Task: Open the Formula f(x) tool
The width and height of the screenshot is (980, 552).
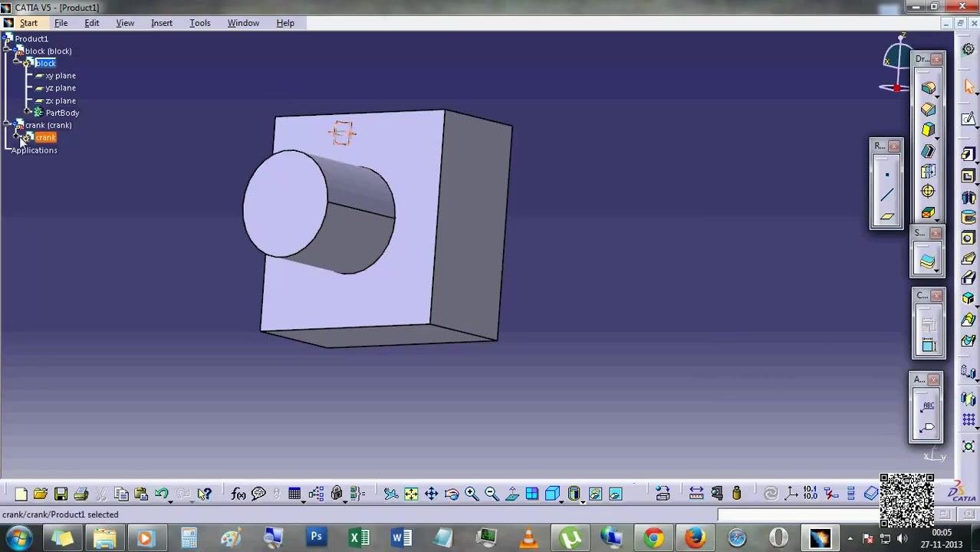Action: click(238, 495)
